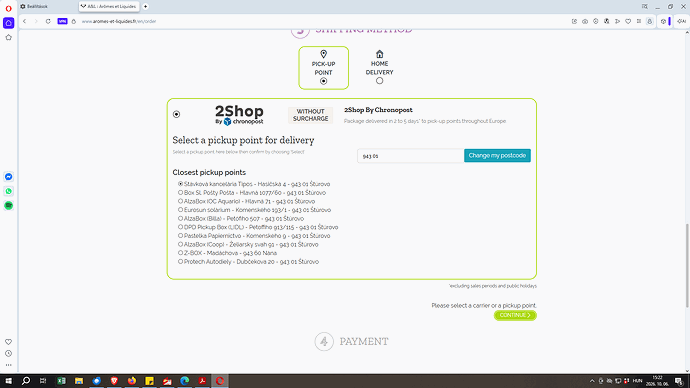Reload the page with the refresh icon
Image resolution: width=690 pixels, height=388 pixels.
(x=48, y=21)
